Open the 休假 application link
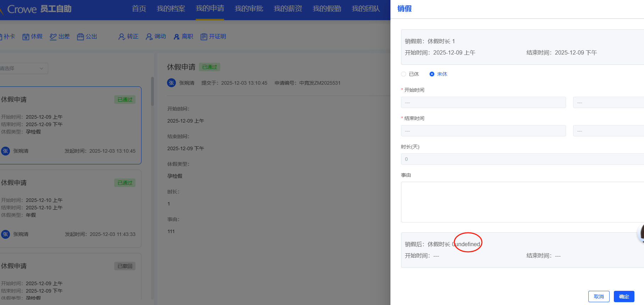The image size is (644, 305). 33,36
